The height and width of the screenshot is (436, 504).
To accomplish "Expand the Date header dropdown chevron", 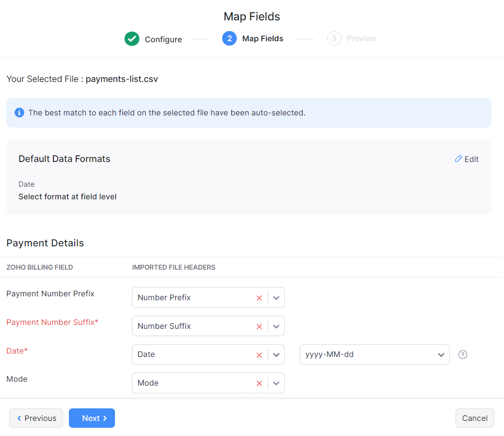I will pyautogui.click(x=276, y=355).
